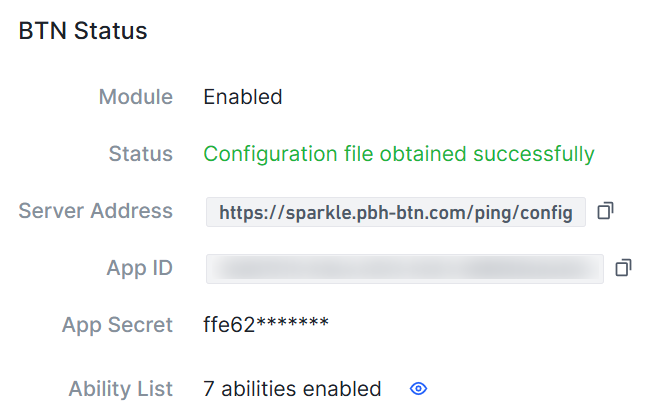Image resolution: width=649 pixels, height=420 pixels.
Task: Click the "BTN Status" heading
Action: point(83,31)
